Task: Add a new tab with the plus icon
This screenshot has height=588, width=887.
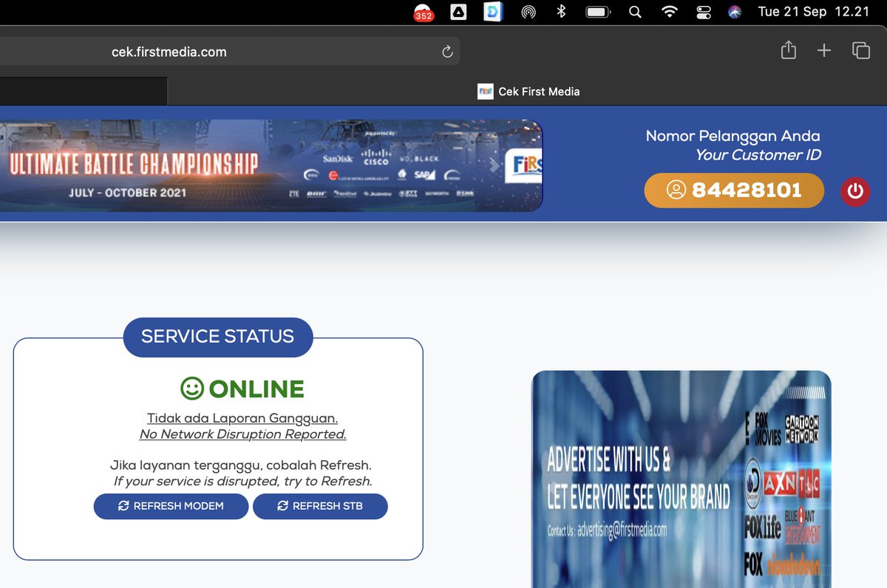Action: coord(824,50)
